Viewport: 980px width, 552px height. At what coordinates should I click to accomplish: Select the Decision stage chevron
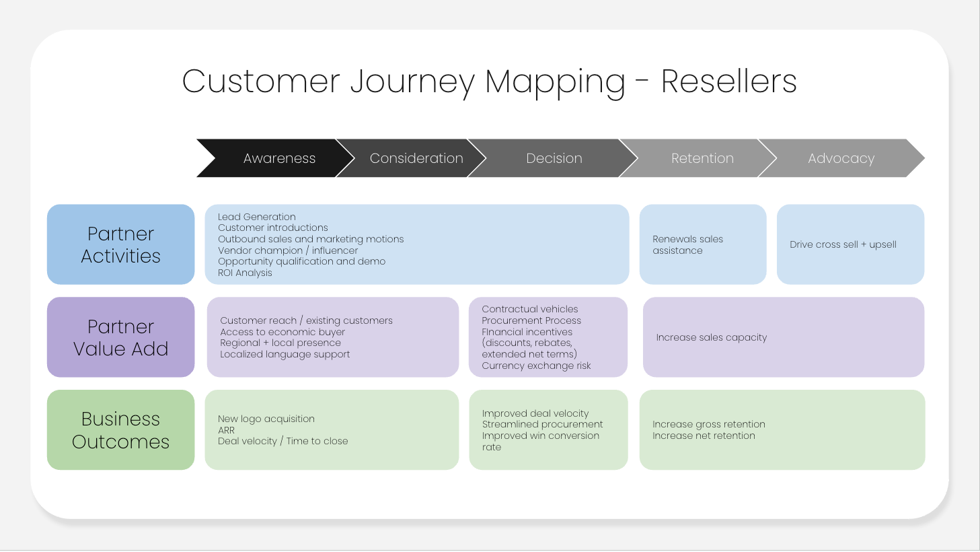(x=554, y=158)
